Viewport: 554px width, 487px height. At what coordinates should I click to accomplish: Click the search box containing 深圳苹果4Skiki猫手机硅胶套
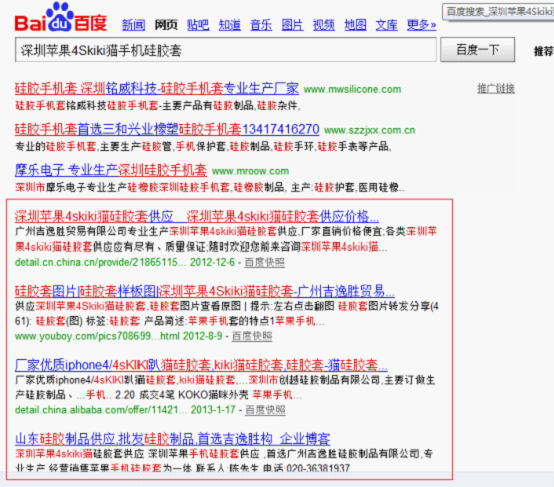click(226, 50)
